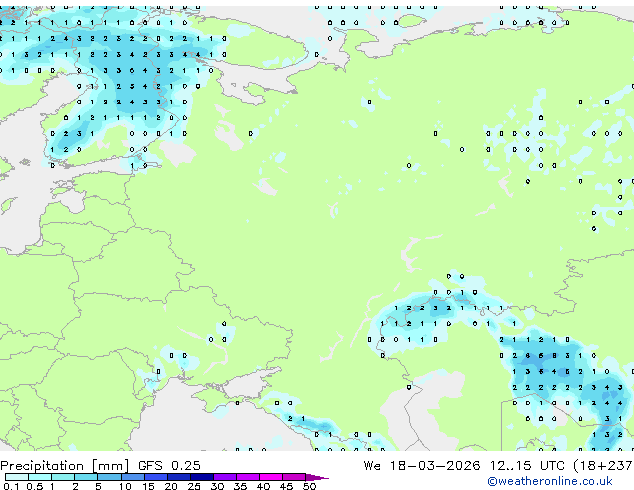
Task: Open the weatheronline.co.uk copyright link
Action: (x=549, y=481)
